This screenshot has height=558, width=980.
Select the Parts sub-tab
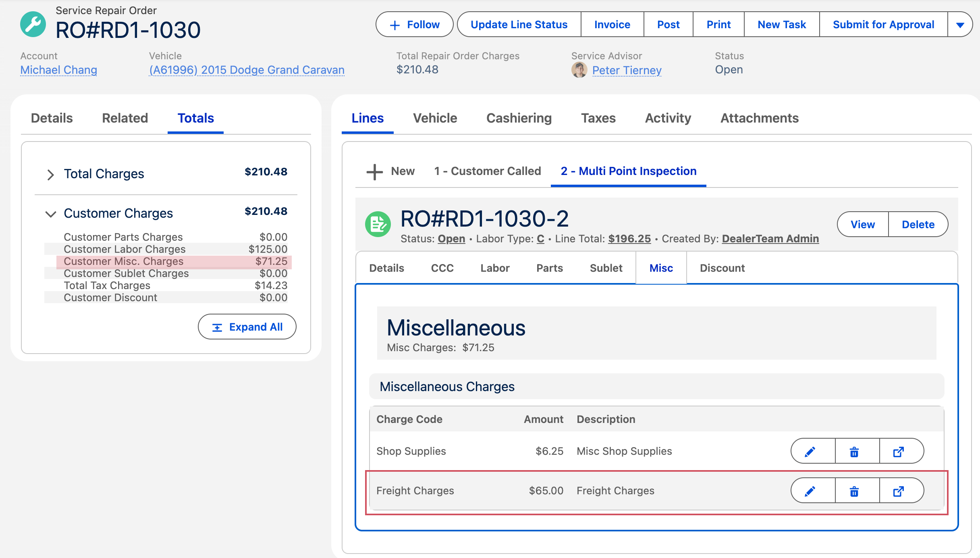pyautogui.click(x=550, y=268)
